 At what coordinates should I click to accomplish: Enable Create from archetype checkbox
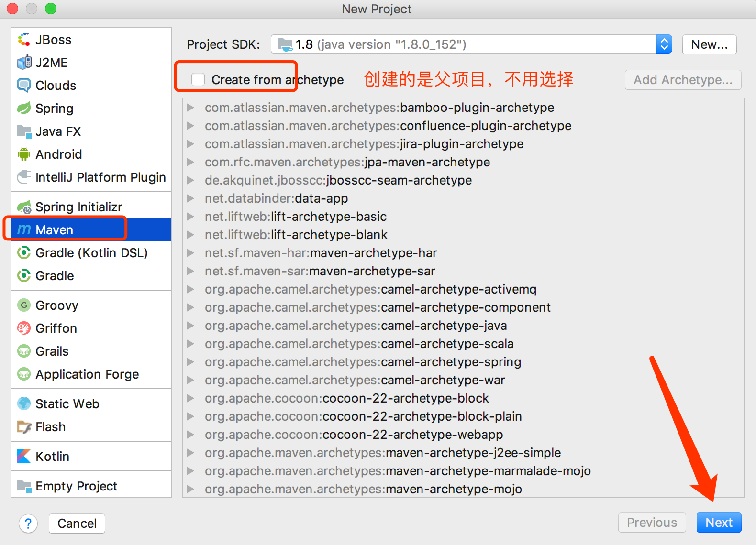click(x=198, y=80)
